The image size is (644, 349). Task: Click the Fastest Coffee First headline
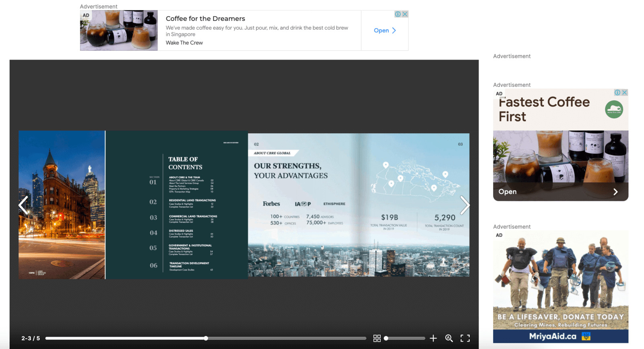(544, 109)
